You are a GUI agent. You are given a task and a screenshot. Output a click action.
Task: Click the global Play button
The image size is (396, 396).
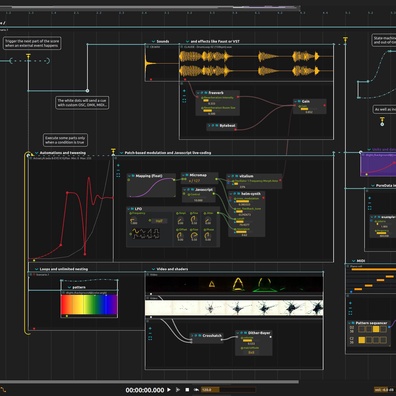[169, 389]
